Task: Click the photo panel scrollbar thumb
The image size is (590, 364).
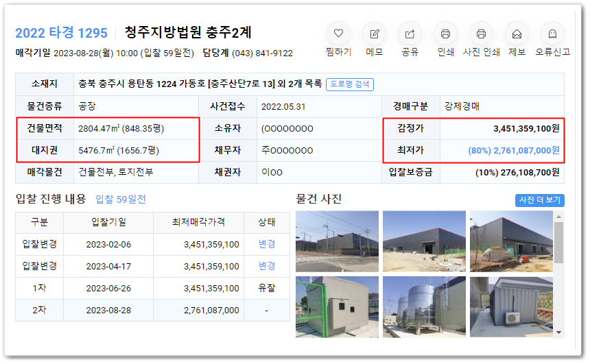Action: pyautogui.click(x=558, y=243)
